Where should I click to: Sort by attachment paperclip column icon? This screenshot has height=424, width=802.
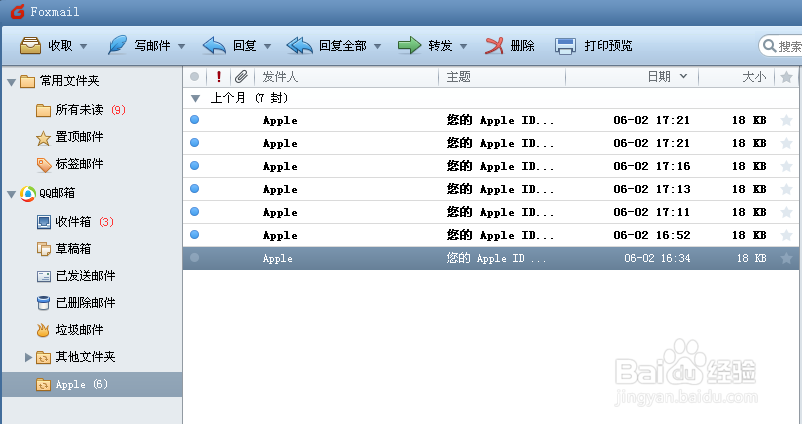[241, 77]
